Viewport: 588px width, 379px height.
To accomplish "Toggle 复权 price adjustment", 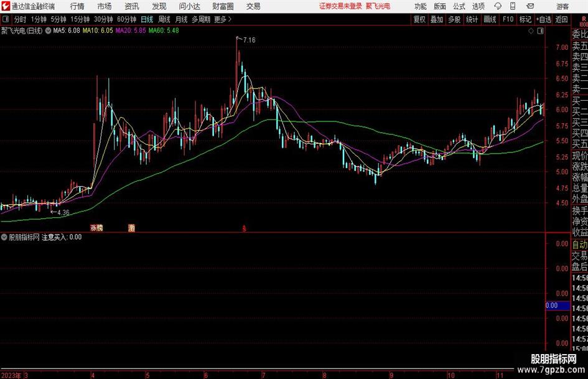I will (x=419, y=19).
